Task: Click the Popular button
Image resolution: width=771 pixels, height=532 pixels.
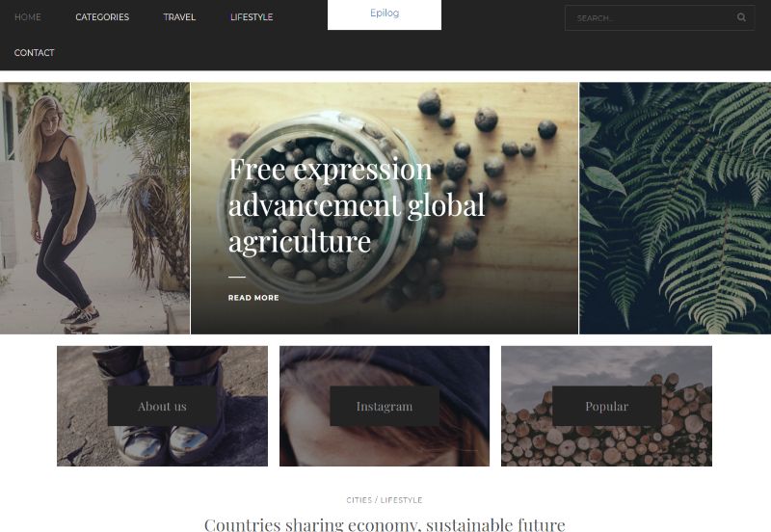Action: point(607,406)
